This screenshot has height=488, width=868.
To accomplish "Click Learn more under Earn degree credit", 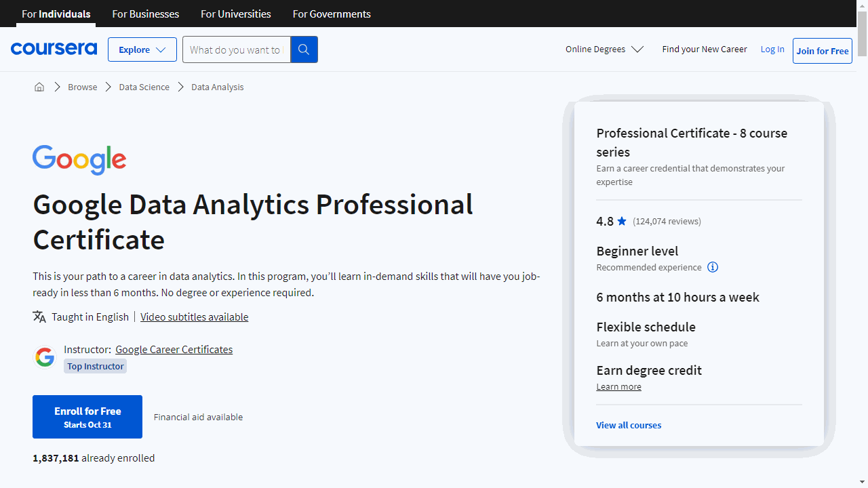I will tap(618, 386).
